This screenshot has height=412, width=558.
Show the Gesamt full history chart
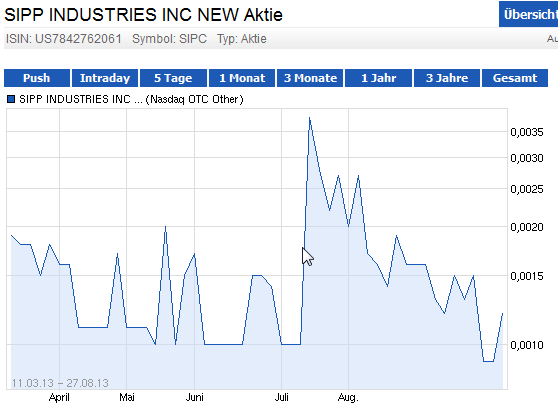click(515, 78)
